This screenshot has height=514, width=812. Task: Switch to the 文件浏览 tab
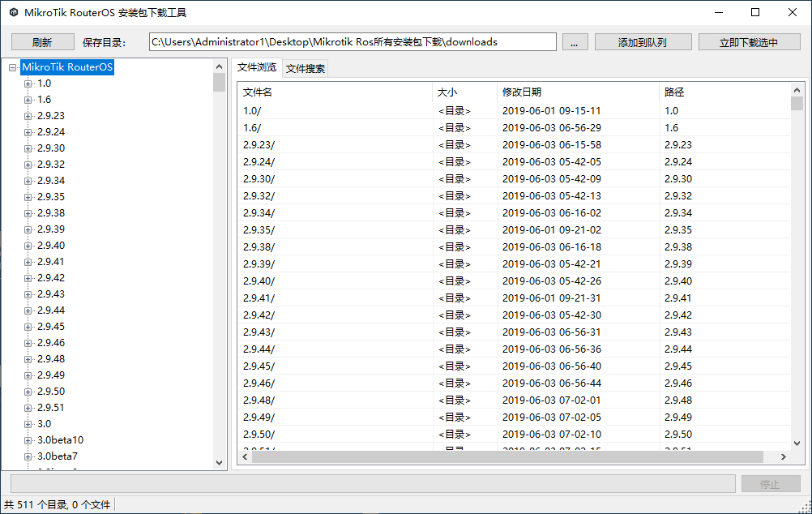coord(257,67)
